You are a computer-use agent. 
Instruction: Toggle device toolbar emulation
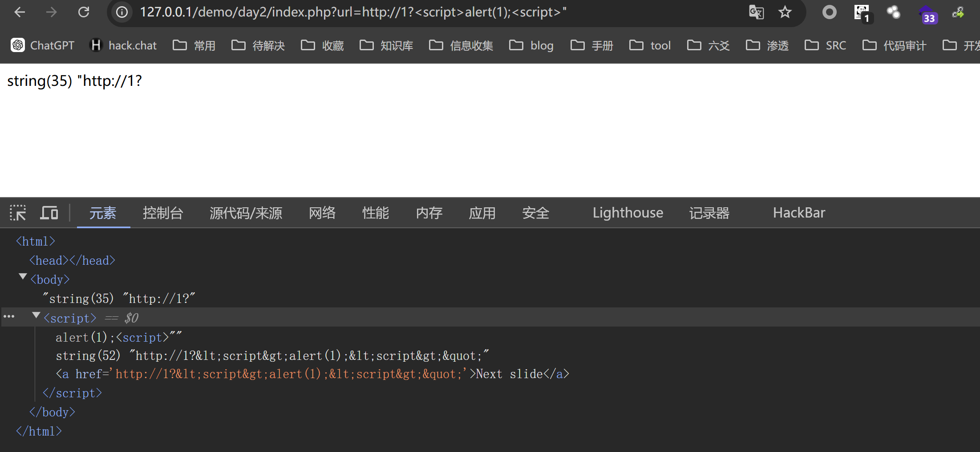49,213
